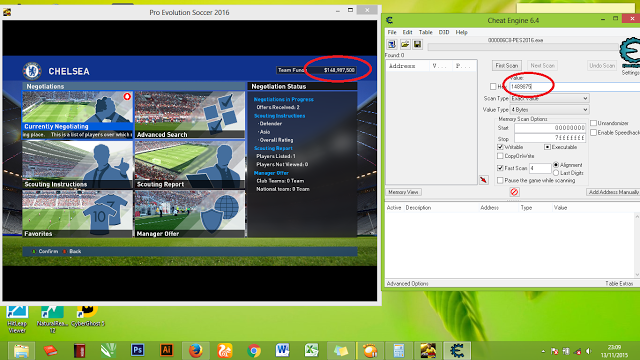This screenshot has width=640, height=360.
Task: Click the save floppy disk icon
Action: coord(417,44)
